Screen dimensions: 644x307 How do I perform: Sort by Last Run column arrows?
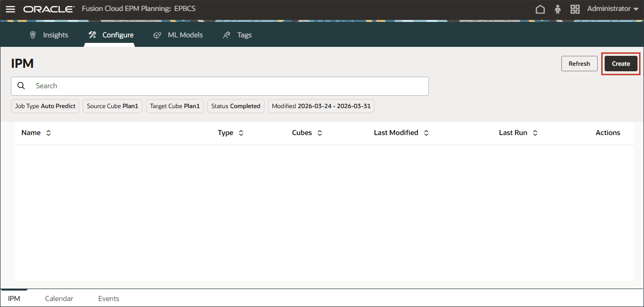[535, 133]
